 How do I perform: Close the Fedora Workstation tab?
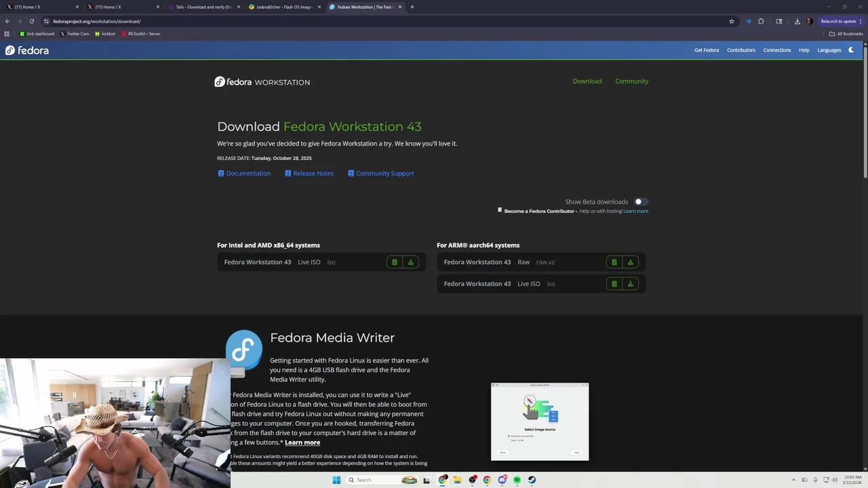click(400, 7)
